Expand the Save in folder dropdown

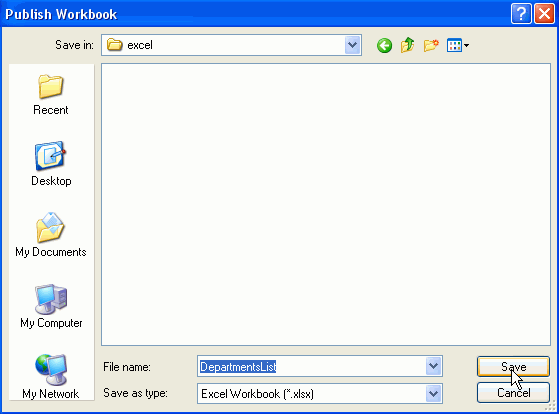(353, 45)
